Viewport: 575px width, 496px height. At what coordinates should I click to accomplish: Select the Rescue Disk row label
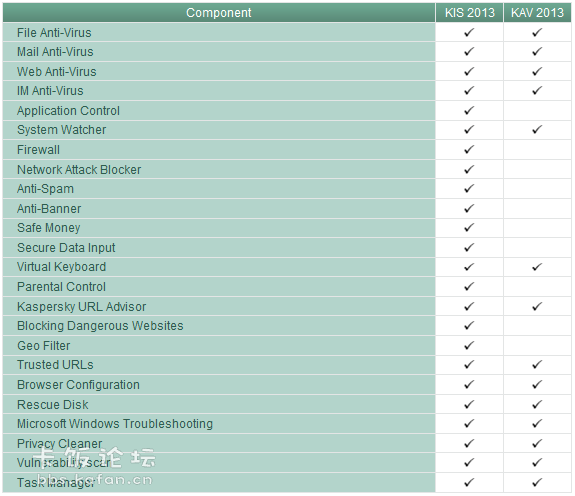tap(52, 405)
